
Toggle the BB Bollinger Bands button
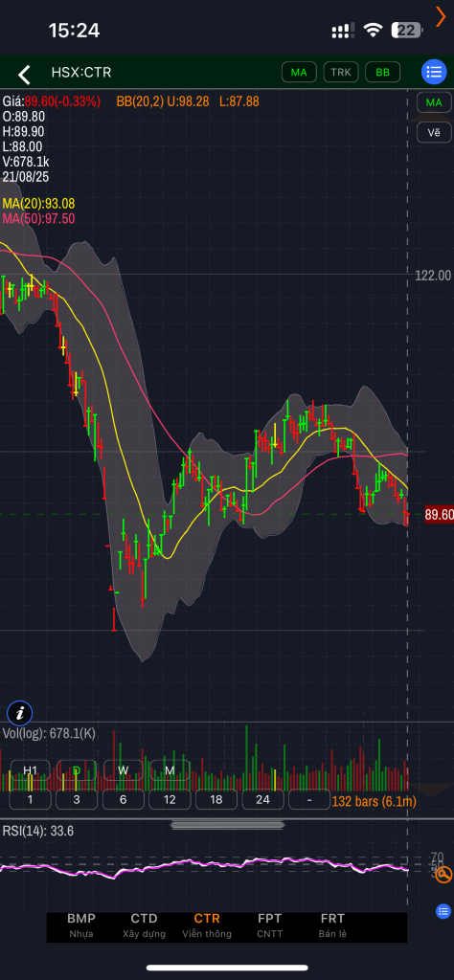(x=383, y=73)
